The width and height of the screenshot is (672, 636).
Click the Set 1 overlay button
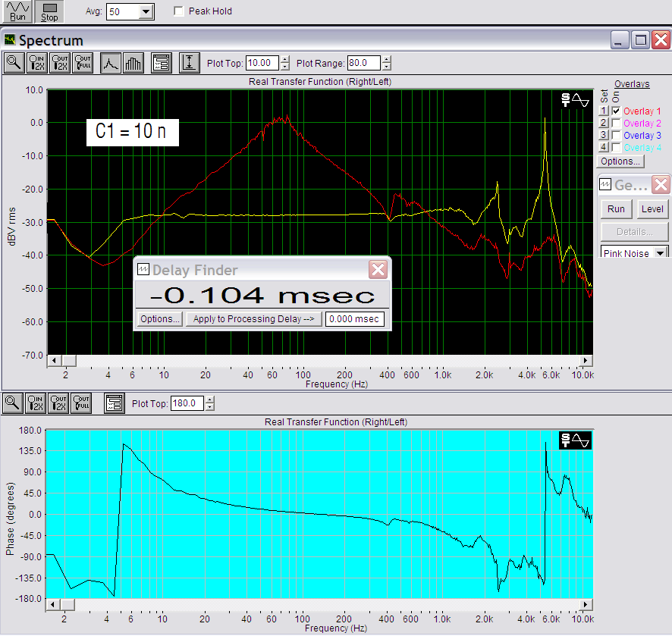point(604,111)
